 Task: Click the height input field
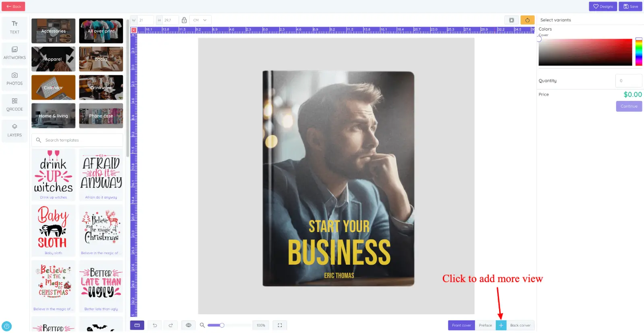tap(170, 20)
